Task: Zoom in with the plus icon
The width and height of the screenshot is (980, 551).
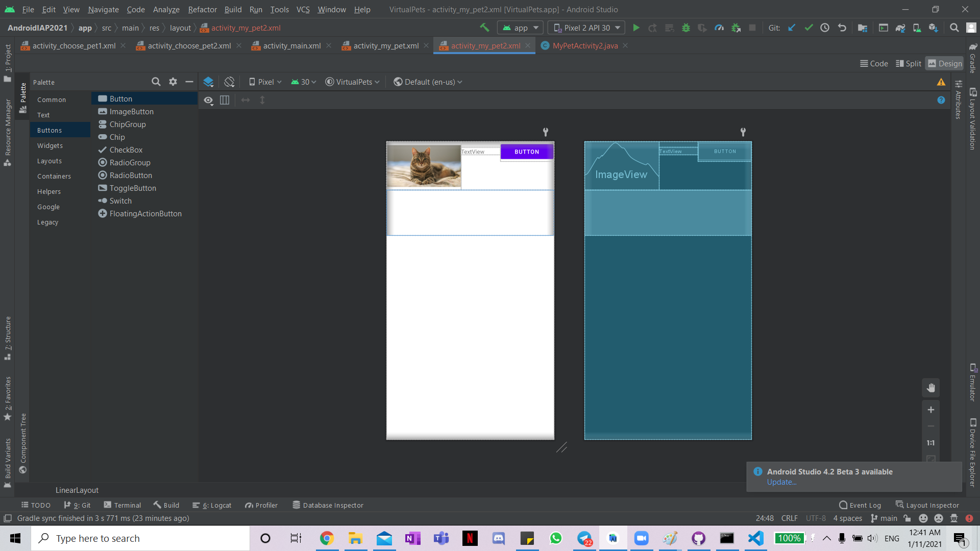Action: (x=930, y=410)
